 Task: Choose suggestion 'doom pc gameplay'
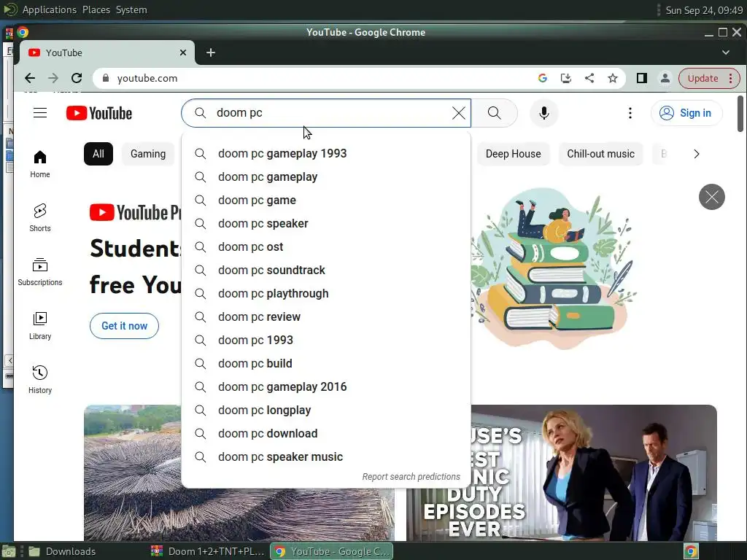coord(326,176)
